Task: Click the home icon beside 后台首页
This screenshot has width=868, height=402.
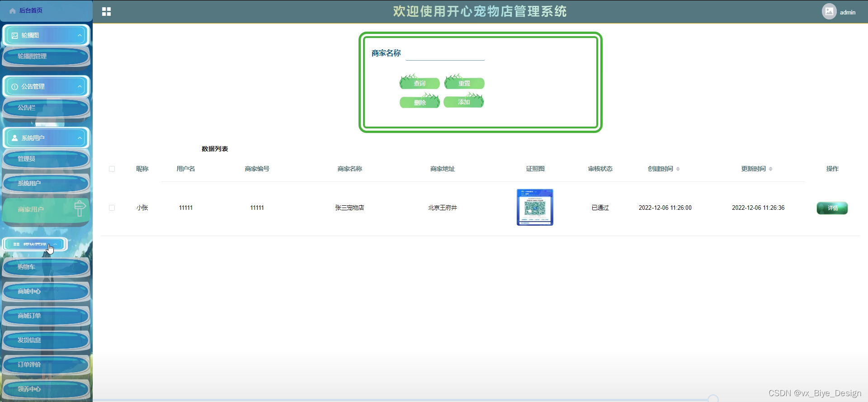Action: (13, 11)
